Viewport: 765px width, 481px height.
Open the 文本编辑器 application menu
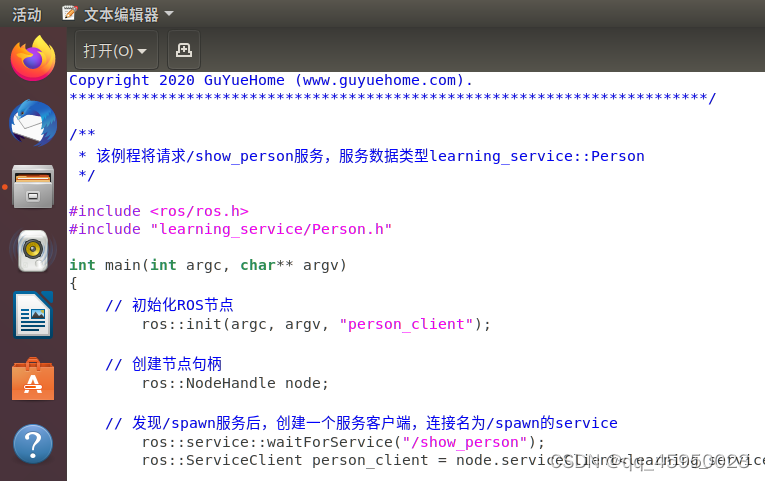click(x=118, y=14)
